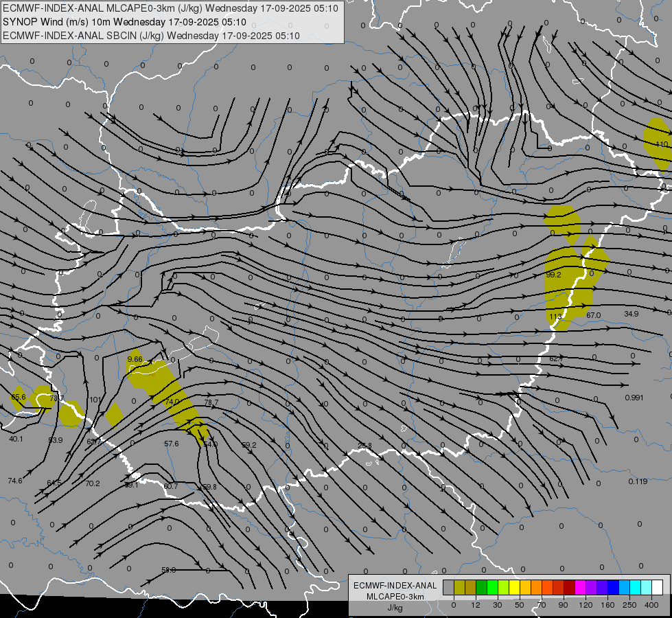Click the map value '57.6'
This screenshot has height=618, width=672.
point(172,444)
